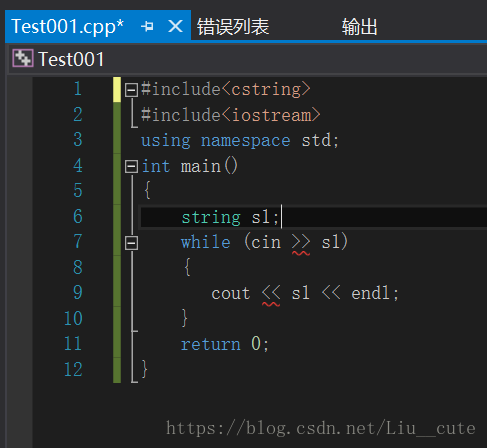
Task: Click the second << operator on line 9
Action: tap(331, 293)
